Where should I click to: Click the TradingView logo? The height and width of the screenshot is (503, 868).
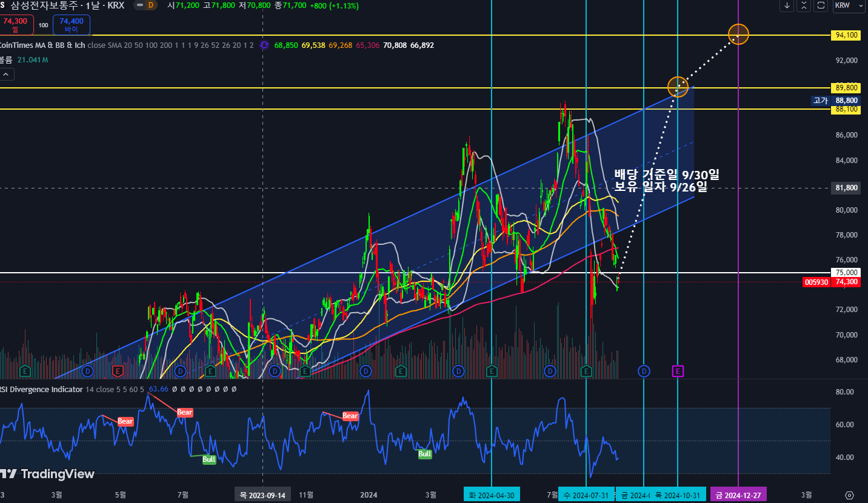[x=48, y=474]
